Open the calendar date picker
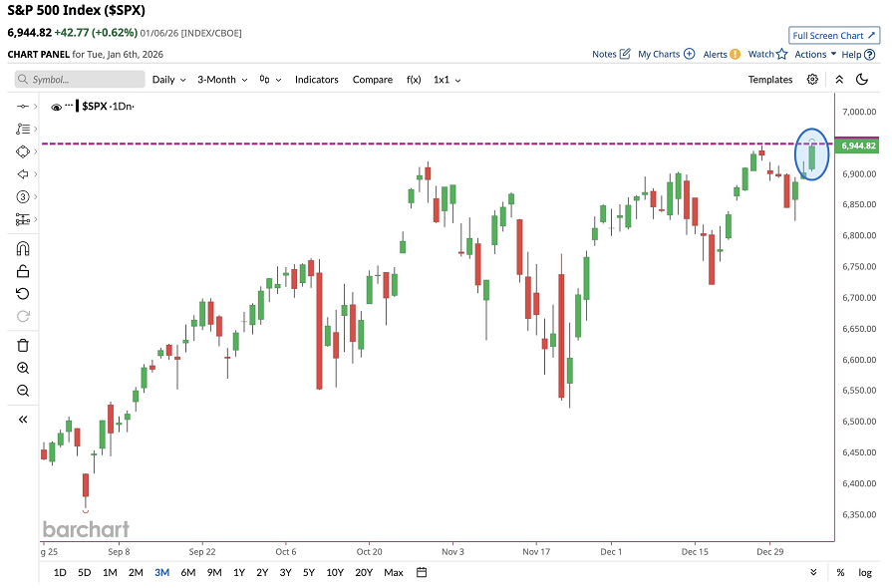Viewport: 892px width, 588px height. pos(422,573)
